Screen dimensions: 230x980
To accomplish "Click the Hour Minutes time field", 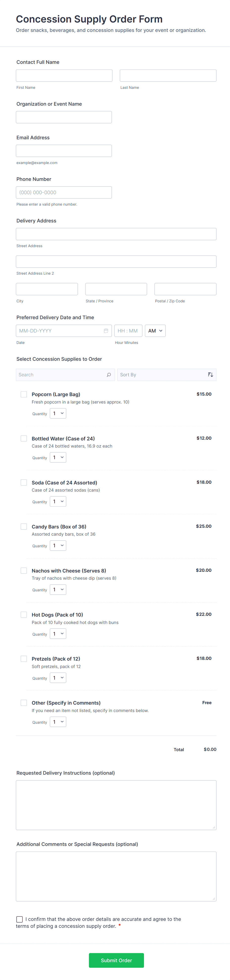I will pos(128,331).
